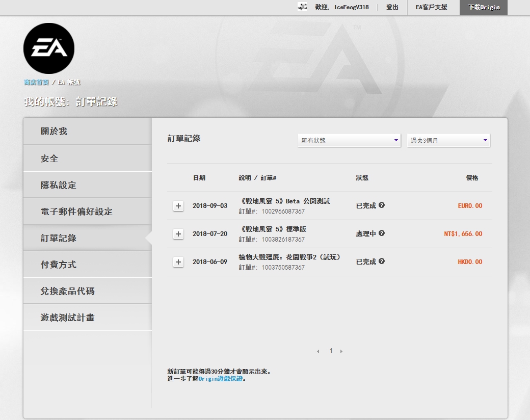Click 登出 to sign out

coord(392,7)
